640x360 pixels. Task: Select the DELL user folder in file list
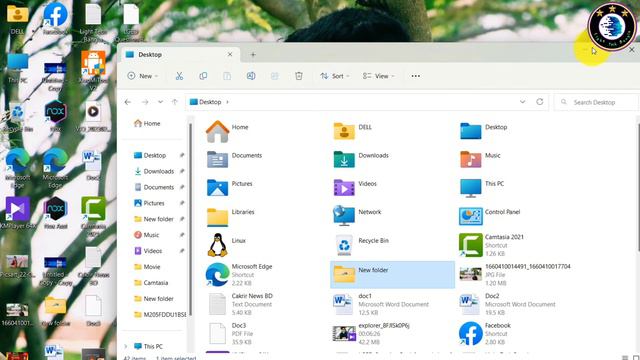pyautogui.click(x=353, y=131)
